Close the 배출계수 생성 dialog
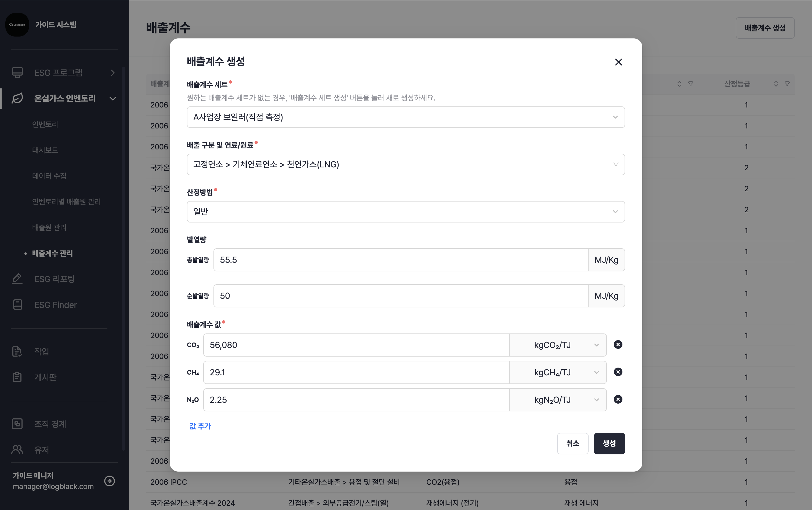Screen dimensions: 812x510 pos(618,62)
